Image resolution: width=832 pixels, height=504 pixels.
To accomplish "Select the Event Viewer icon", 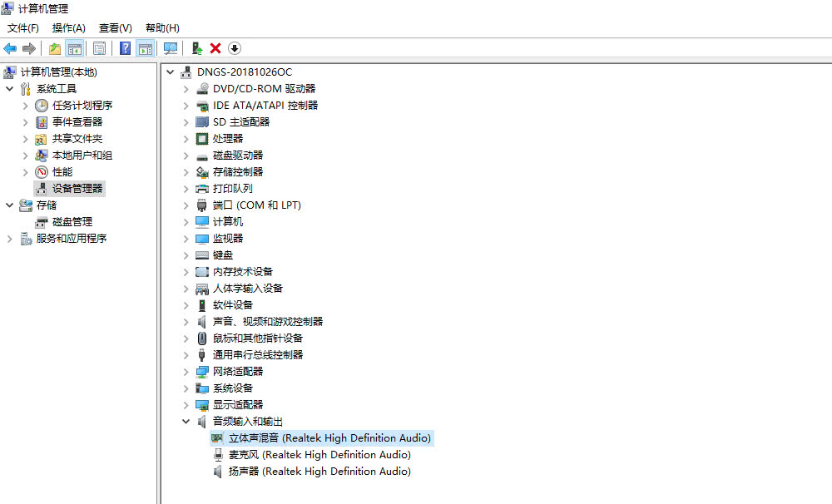I will [x=42, y=122].
